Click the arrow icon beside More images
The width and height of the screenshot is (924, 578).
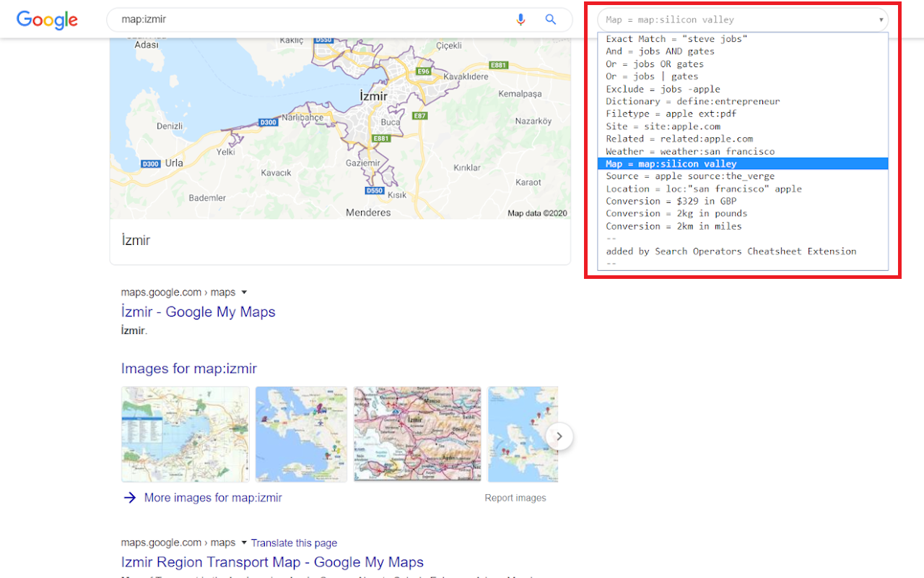tap(129, 498)
